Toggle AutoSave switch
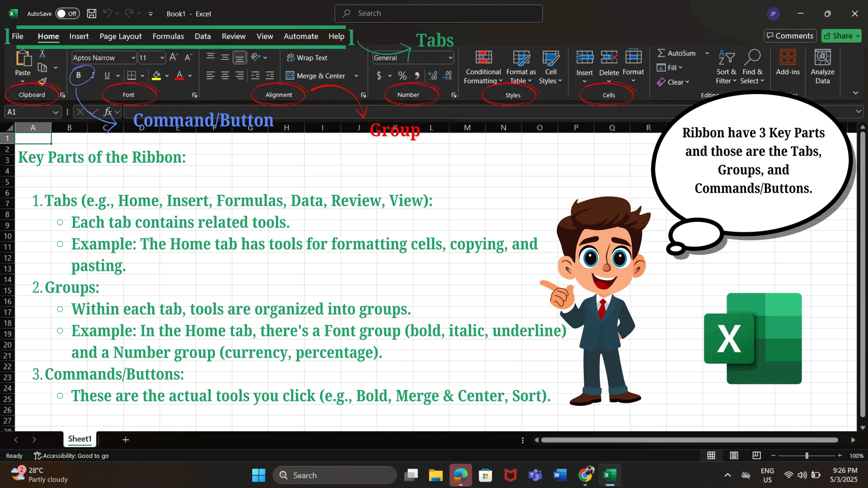 point(67,14)
